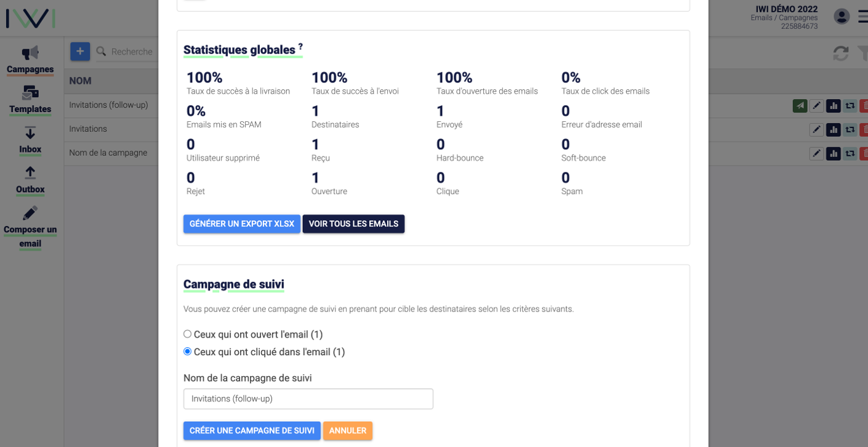Click the follow-up campaign name input field
868x447 pixels.
tap(308, 399)
